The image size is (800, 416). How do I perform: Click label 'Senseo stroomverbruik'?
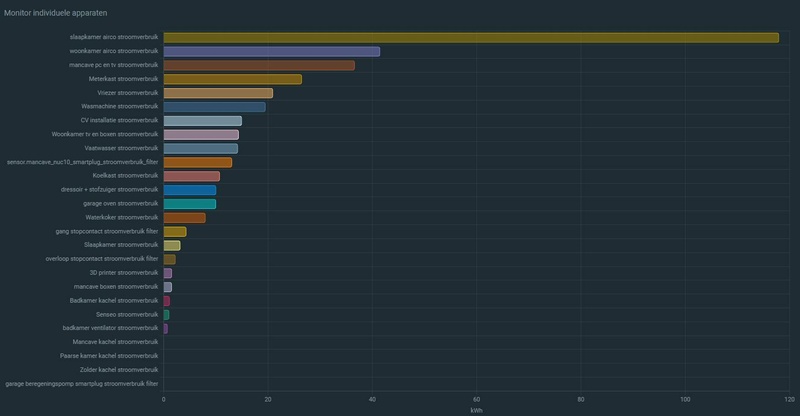click(x=127, y=314)
